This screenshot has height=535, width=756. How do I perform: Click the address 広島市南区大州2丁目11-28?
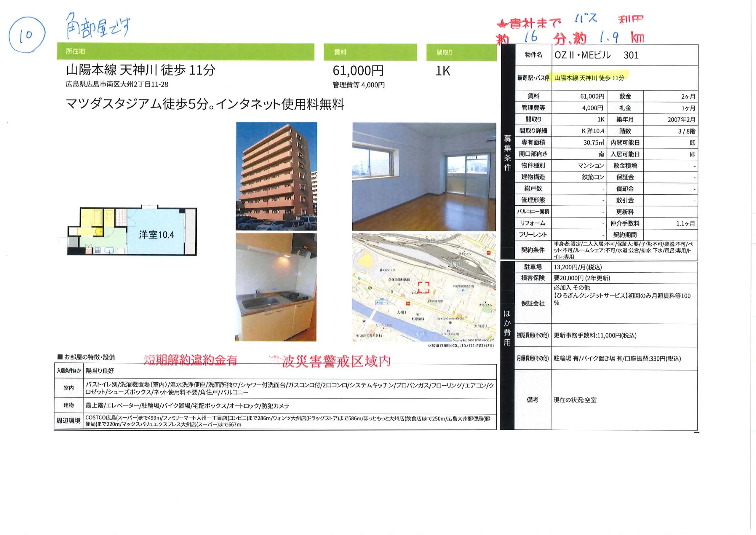(117, 84)
